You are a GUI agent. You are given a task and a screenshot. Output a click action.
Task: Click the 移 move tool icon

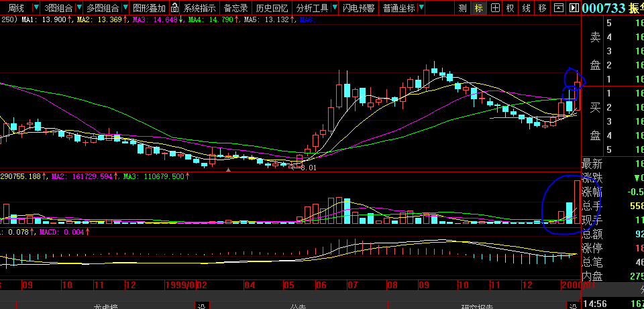(543, 8)
